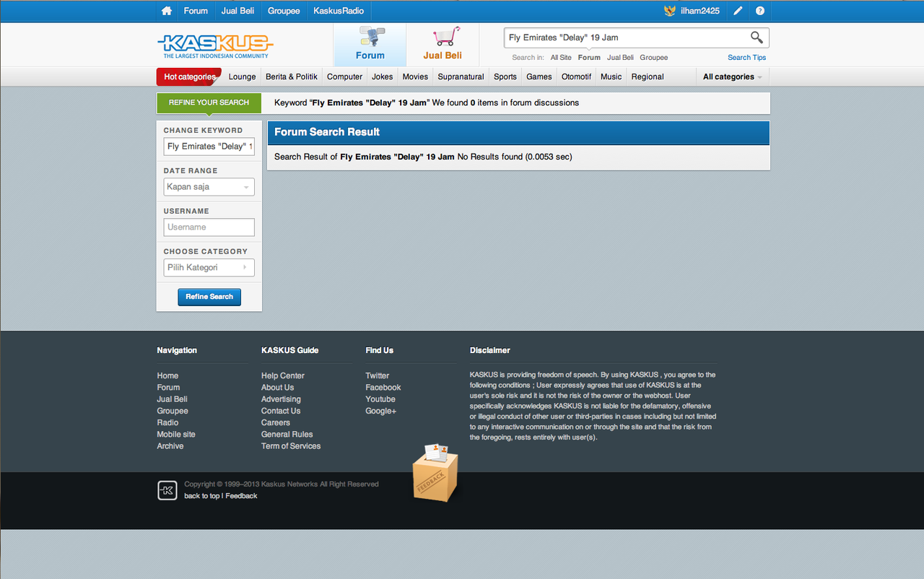The height and width of the screenshot is (579, 924).
Task: Open the About Us link
Action: (277, 388)
